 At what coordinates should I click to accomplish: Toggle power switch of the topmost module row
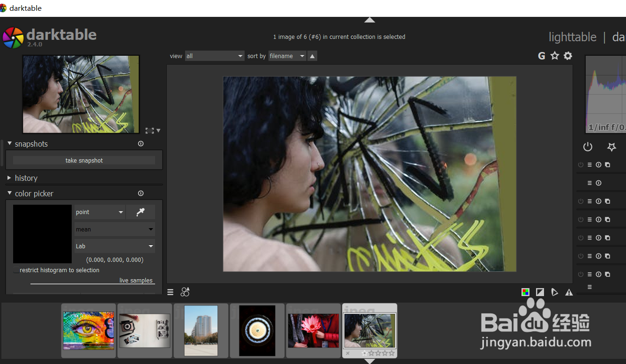pos(581,165)
